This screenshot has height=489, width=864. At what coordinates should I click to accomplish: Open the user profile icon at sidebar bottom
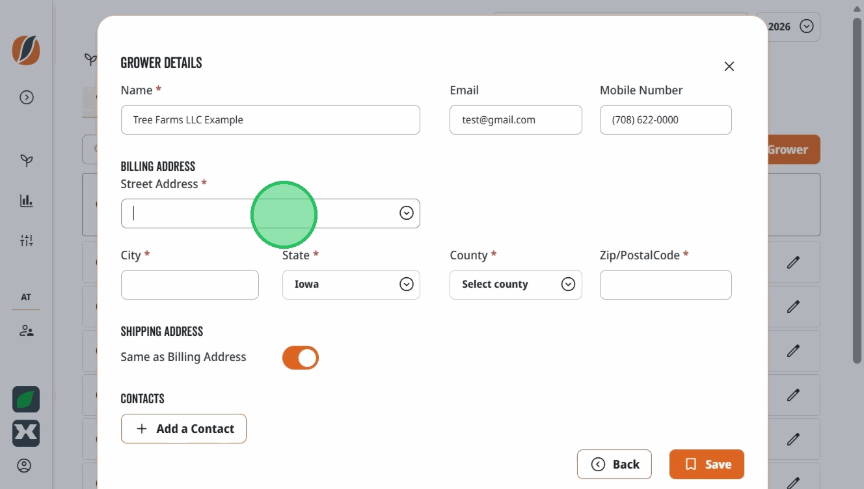click(24, 466)
